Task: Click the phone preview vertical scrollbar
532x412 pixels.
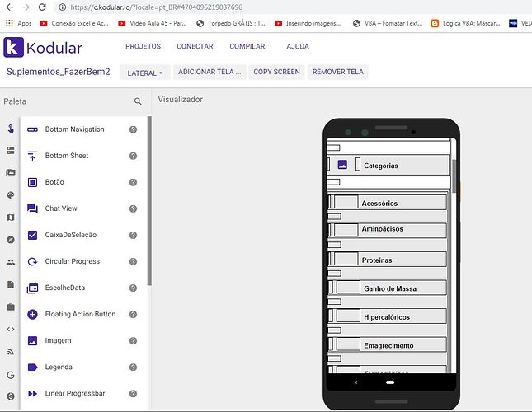Action: click(x=454, y=176)
